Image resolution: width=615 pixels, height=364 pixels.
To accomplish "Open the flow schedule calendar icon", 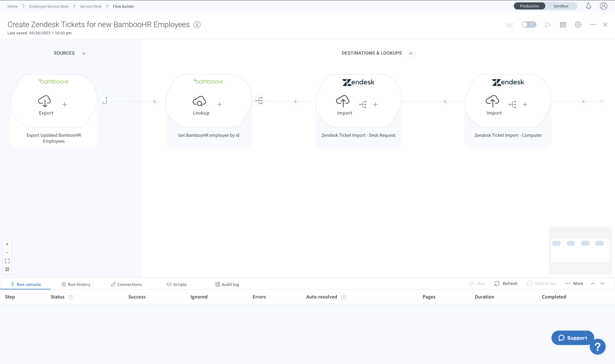I will point(563,24).
